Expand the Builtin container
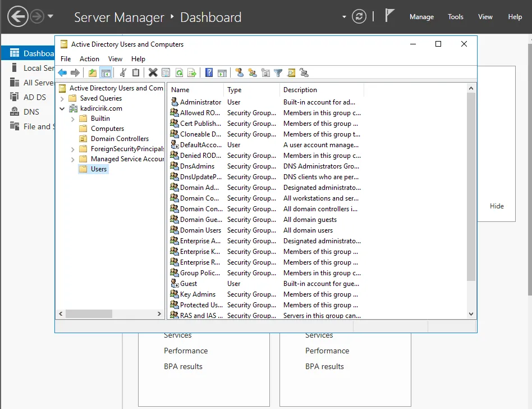 (x=72, y=119)
